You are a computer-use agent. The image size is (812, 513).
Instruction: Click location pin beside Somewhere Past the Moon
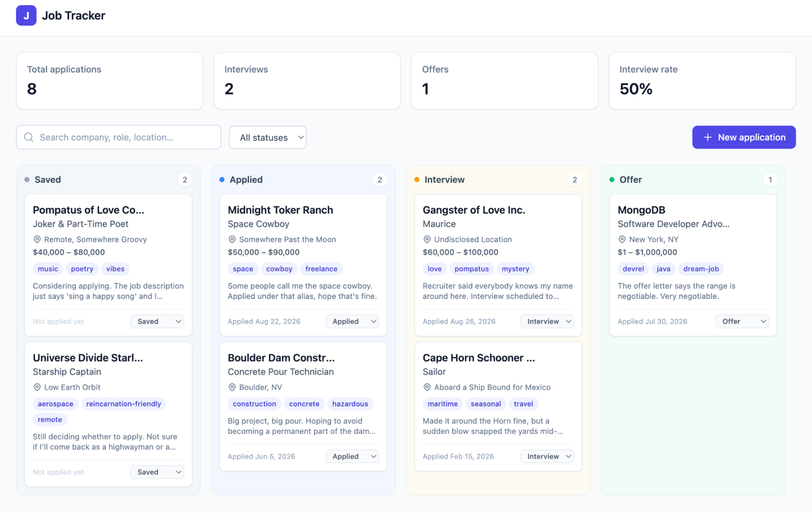click(x=232, y=239)
